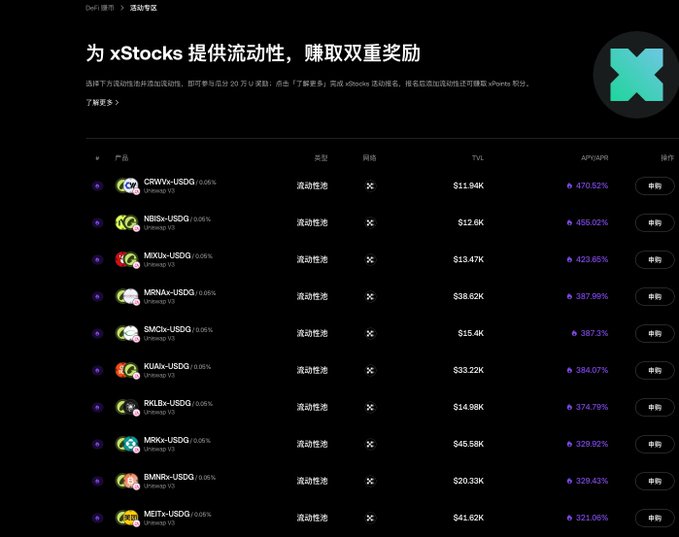Click network icon in MEITx-USDG row
679x537 pixels.
(x=370, y=518)
